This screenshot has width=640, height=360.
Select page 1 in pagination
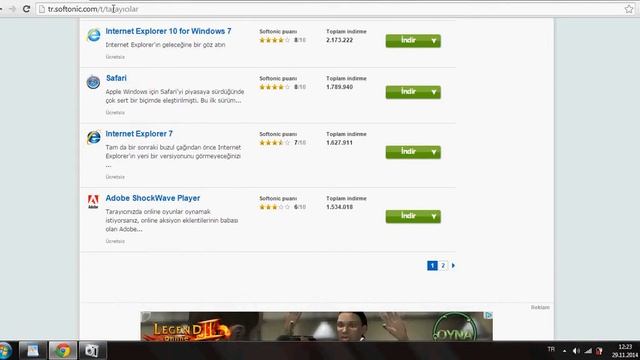click(x=432, y=266)
